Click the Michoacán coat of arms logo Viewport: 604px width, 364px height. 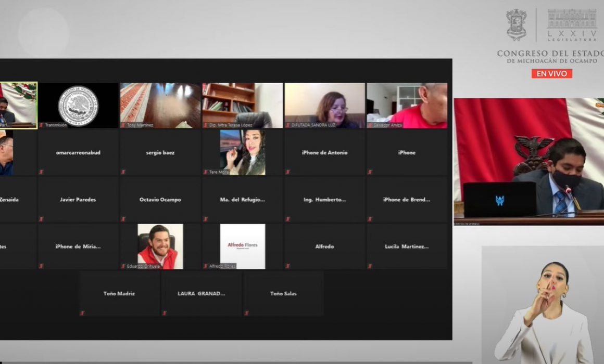[x=516, y=24]
